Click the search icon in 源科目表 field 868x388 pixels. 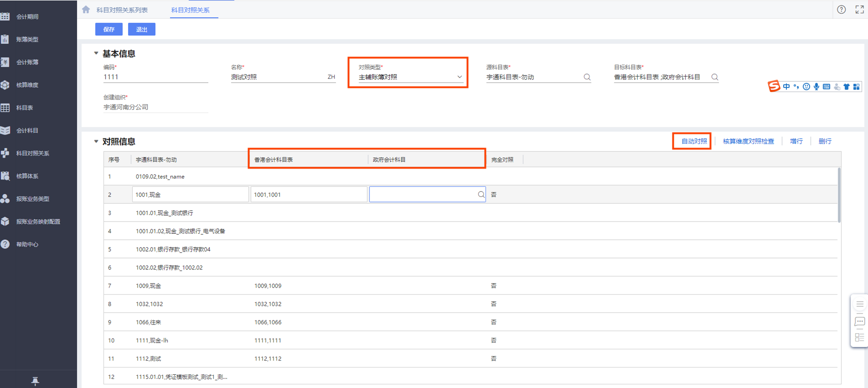coord(587,77)
